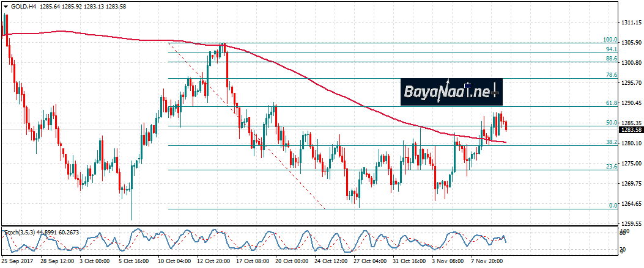
Task: Click the Stoch(5,3,3) indicator label
Action: (x=18, y=233)
